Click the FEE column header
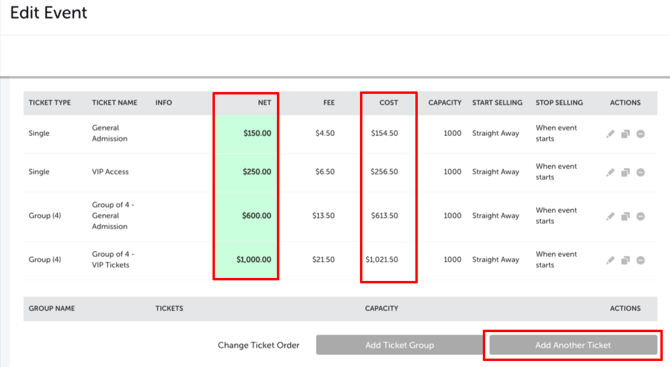This screenshot has width=670, height=367. (x=329, y=103)
